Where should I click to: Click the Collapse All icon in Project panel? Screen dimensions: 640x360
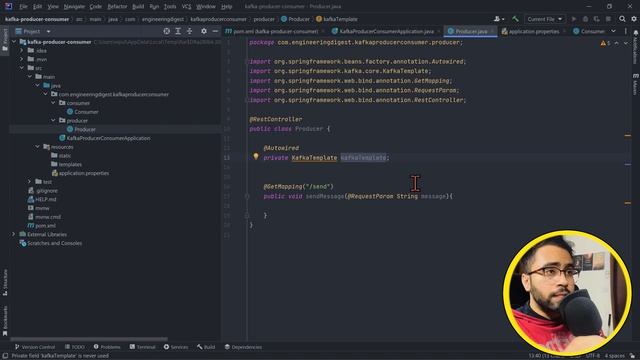pos(189,31)
